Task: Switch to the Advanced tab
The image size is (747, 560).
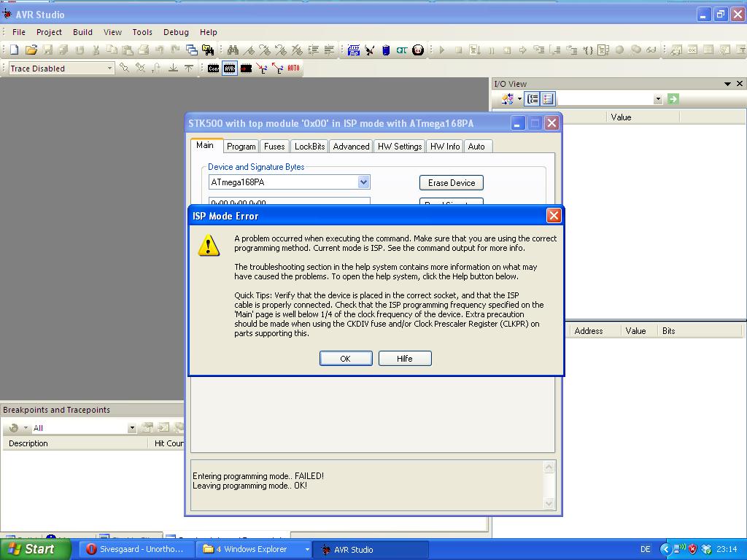Action: coord(351,146)
